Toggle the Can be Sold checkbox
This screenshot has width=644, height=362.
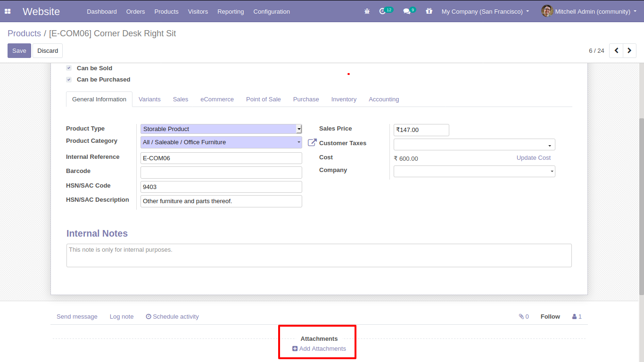click(69, 68)
